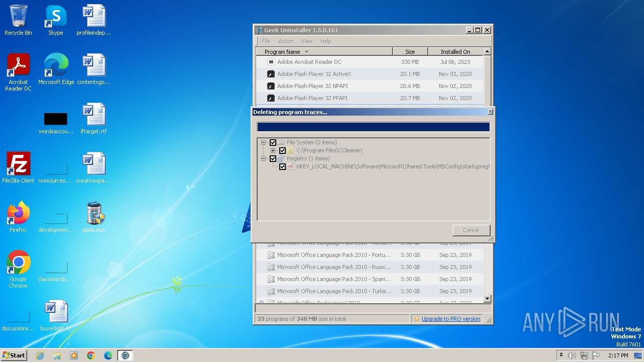Screen dimensions: 644x362
Task: Select the buyerlists.rtf document icon
Action: 55,312
